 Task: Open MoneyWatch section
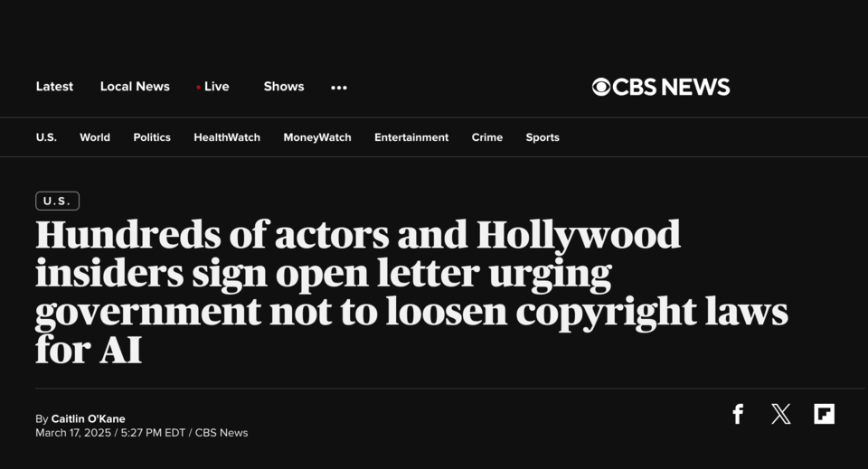pos(317,137)
